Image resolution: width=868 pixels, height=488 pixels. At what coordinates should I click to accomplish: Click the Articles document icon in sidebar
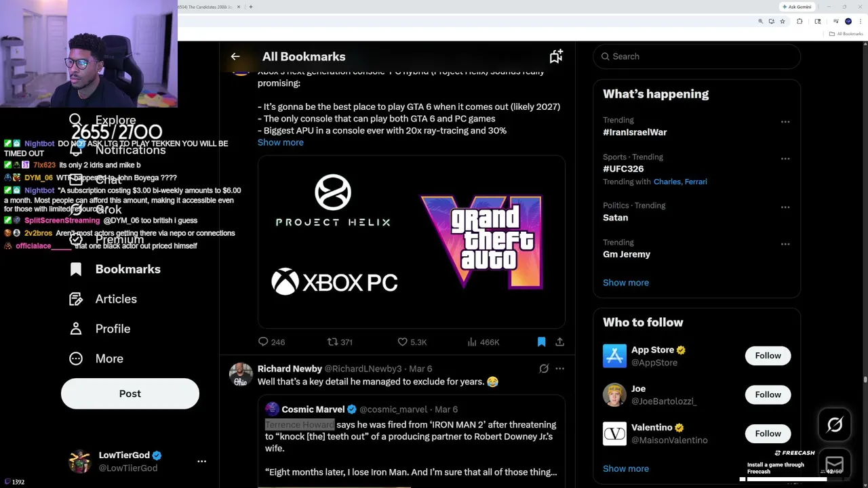(x=76, y=299)
